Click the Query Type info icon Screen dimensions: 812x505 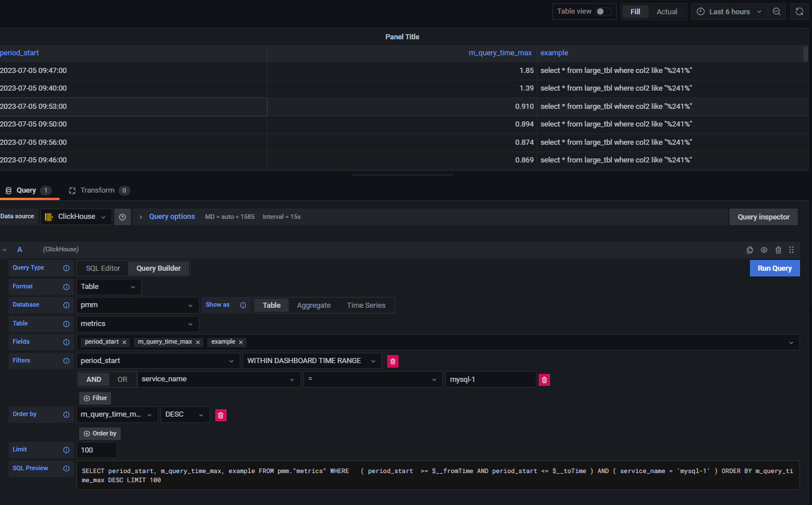(x=66, y=268)
